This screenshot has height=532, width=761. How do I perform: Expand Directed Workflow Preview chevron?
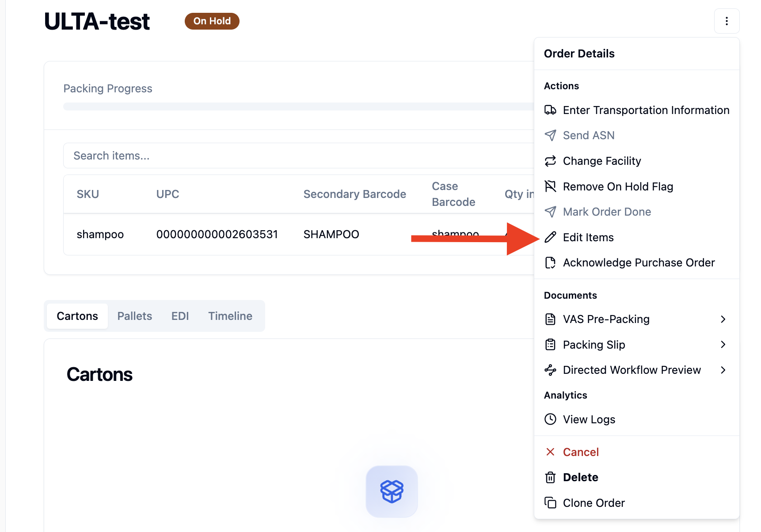click(723, 370)
